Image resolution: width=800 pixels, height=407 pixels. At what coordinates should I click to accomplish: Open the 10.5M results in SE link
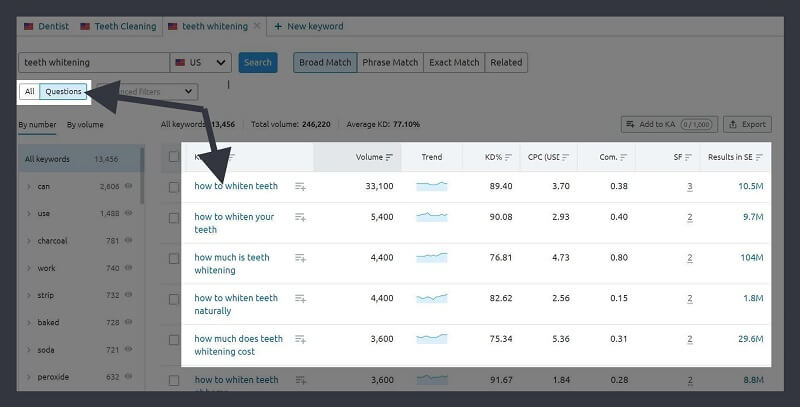[751, 186]
